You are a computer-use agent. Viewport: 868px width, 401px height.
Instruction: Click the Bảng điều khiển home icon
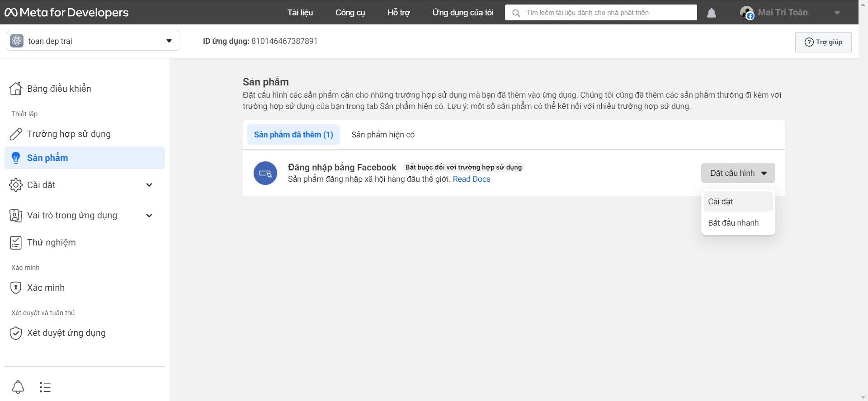(16, 89)
